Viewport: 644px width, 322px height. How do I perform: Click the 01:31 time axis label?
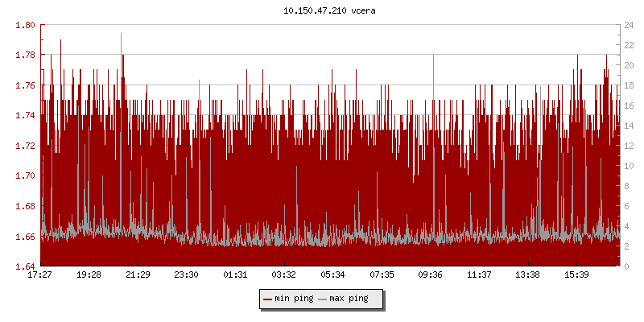click(235, 275)
